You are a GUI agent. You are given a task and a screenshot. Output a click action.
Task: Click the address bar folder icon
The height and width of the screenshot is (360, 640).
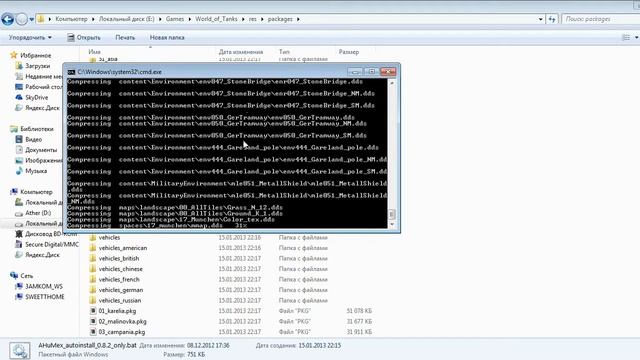[41, 19]
